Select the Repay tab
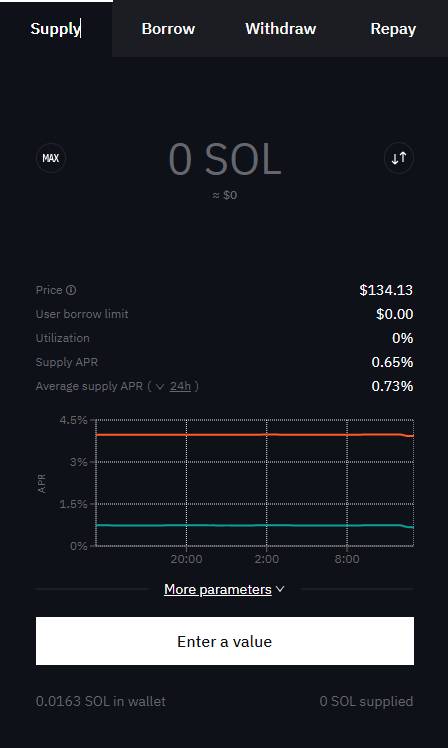This screenshot has width=448, height=748. pos(393,29)
